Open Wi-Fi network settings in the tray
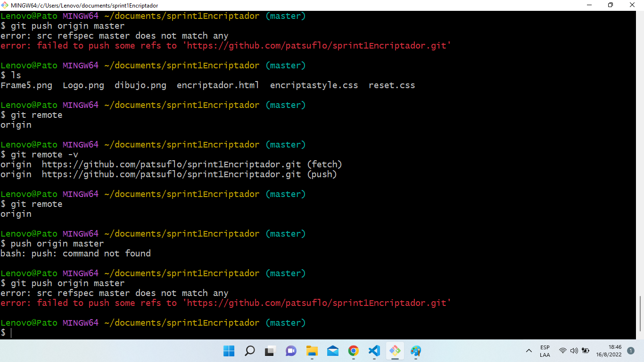644x362 pixels. tap(563, 351)
